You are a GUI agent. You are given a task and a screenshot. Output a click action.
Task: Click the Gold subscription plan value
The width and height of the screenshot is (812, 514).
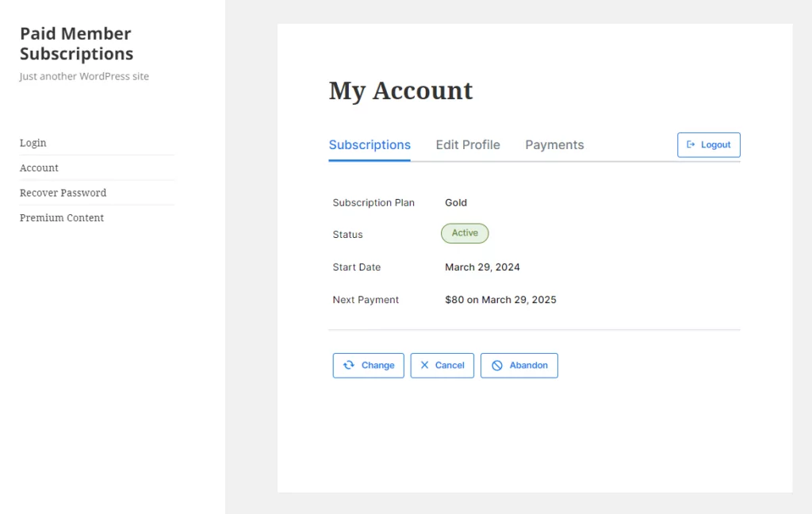tap(456, 202)
